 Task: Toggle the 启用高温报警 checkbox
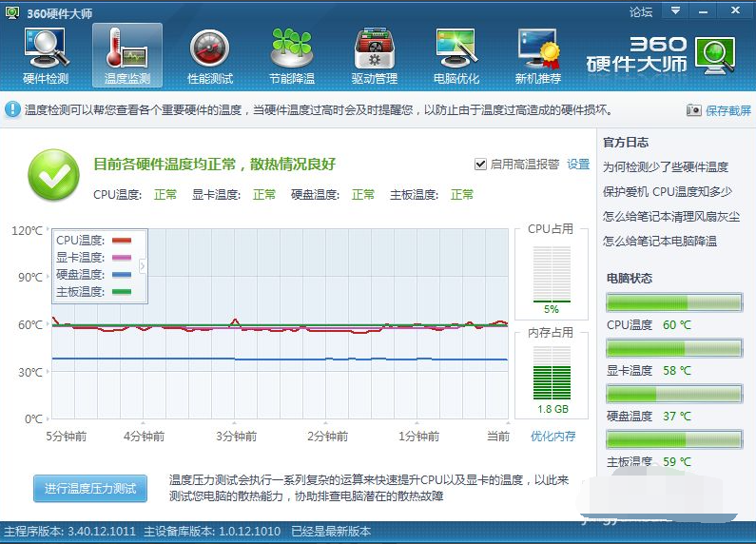[480, 165]
